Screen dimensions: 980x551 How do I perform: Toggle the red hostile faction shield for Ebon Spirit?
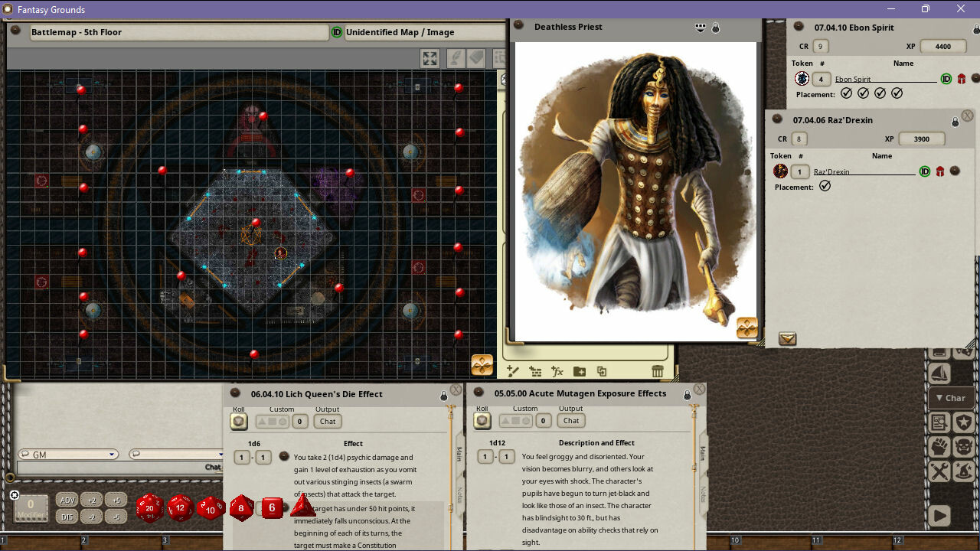point(962,78)
